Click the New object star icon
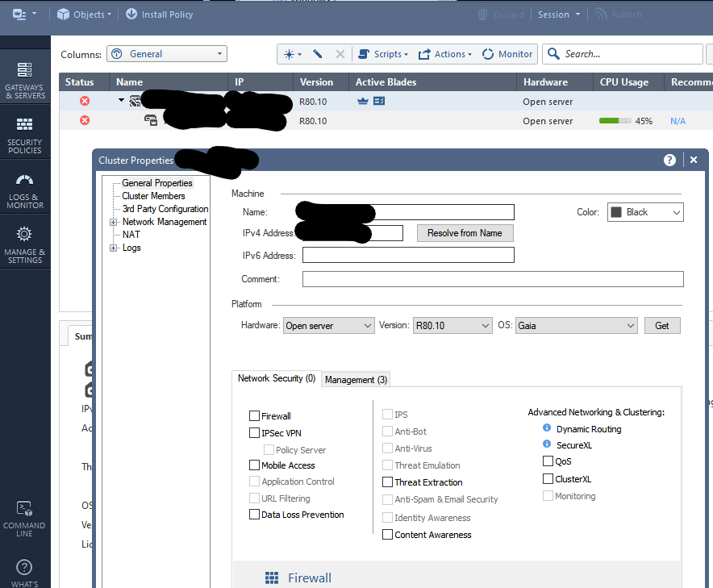The width and height of the screenshot is (713, 588). point(293,54)
